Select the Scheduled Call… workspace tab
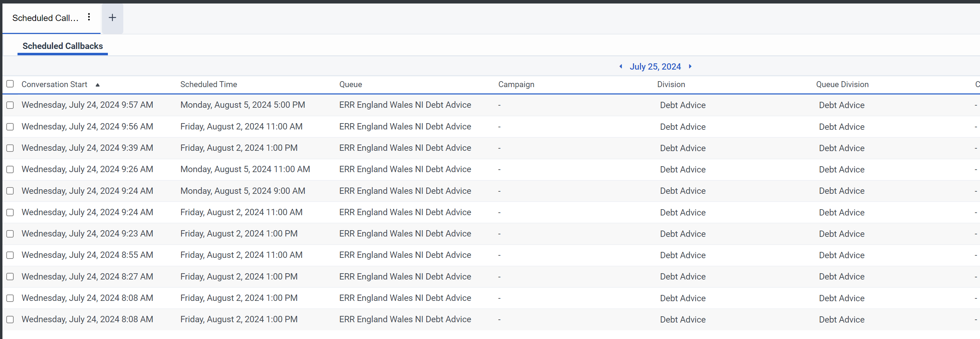The width and height of the screenshot is (980, 339). 45,18
